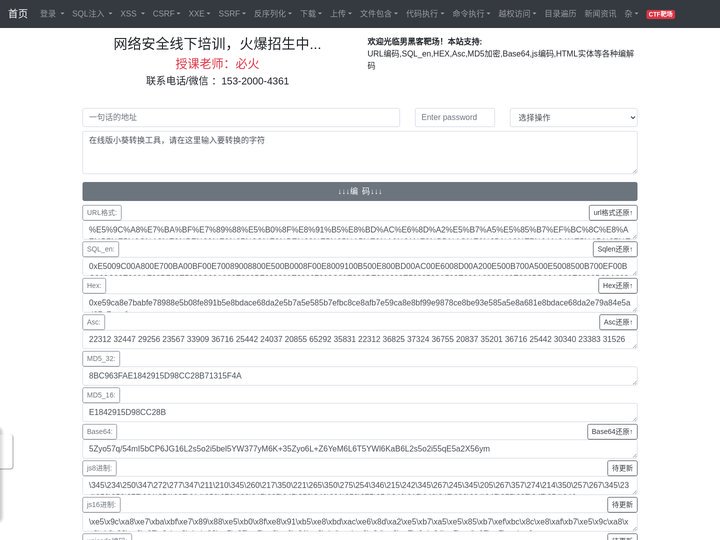Open the XXE navigation dropdown
The image size is (720, 540).
click(x=199, y=14)
